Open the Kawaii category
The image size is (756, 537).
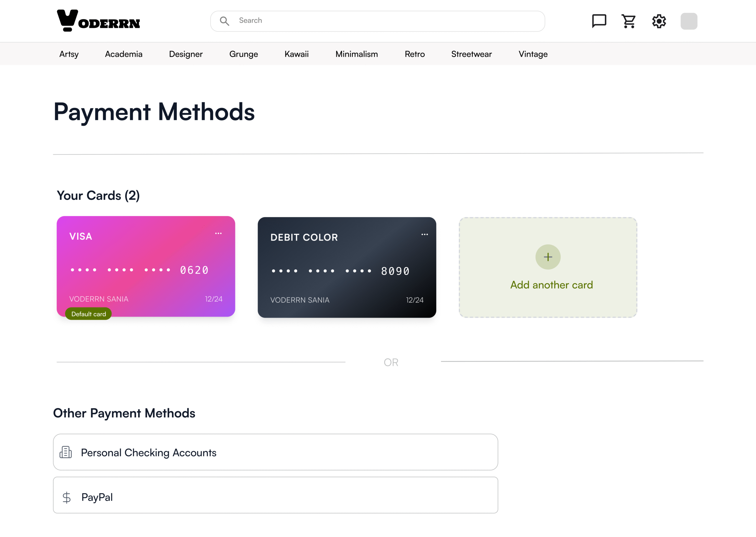tap(296, 54)
